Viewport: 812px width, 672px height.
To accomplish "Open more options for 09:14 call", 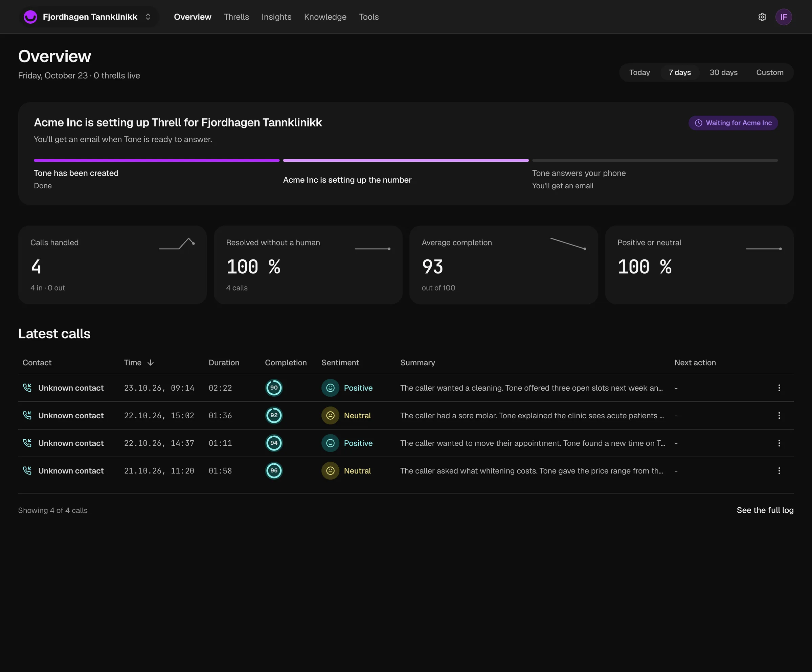I will point(779,388).
